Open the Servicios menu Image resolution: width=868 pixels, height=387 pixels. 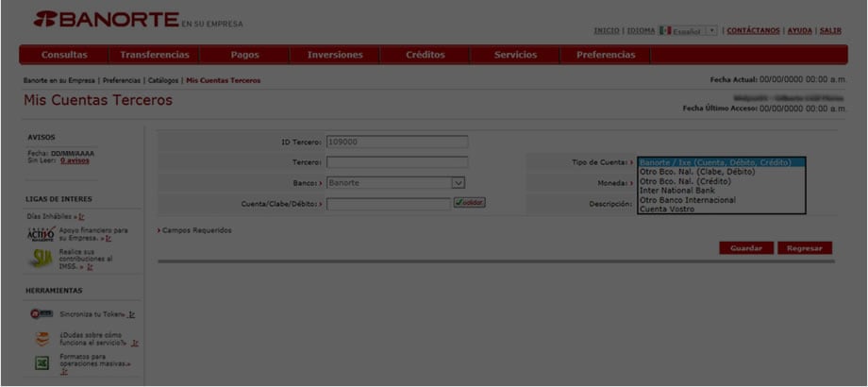pyautogui.click(x=515, y=55)
